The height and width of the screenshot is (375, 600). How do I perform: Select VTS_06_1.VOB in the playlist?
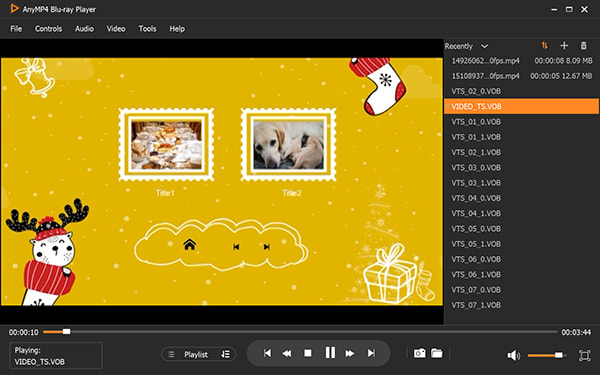(522, 275)
